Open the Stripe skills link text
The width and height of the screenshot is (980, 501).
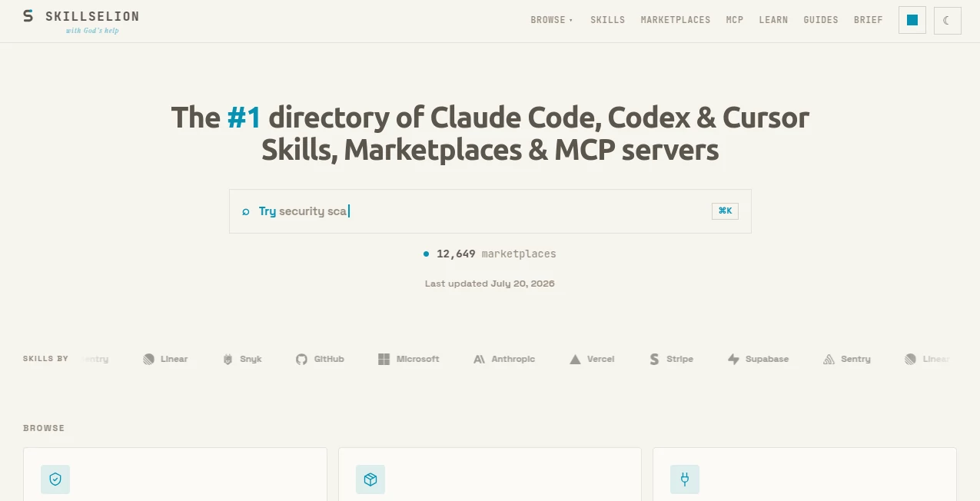(679, 359)
